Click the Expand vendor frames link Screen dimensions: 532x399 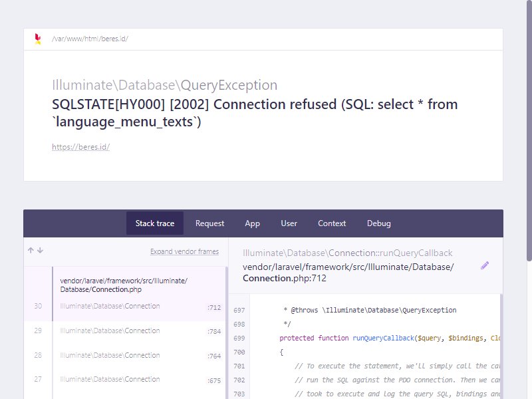point(185,251)
